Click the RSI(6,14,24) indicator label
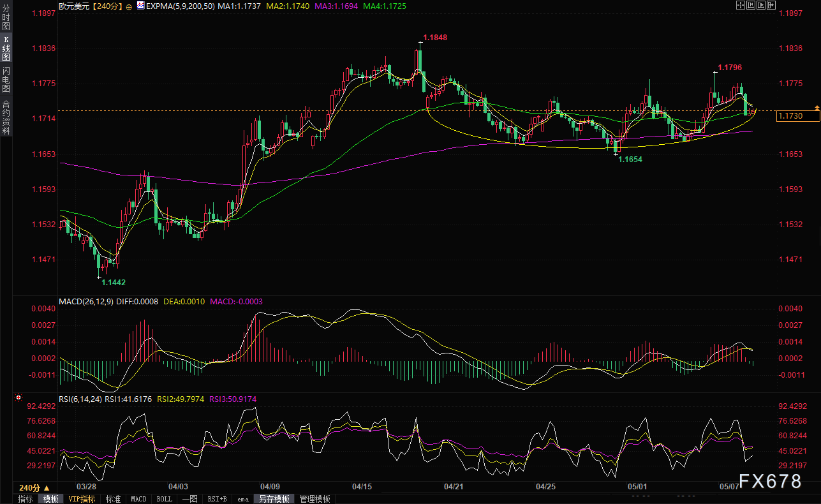 [80, 399]
